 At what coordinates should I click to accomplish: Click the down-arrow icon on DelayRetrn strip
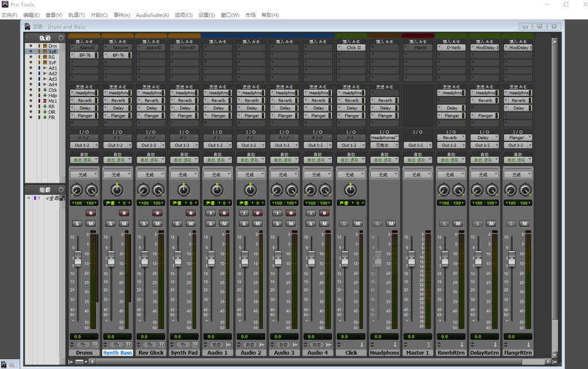point(495,345)
